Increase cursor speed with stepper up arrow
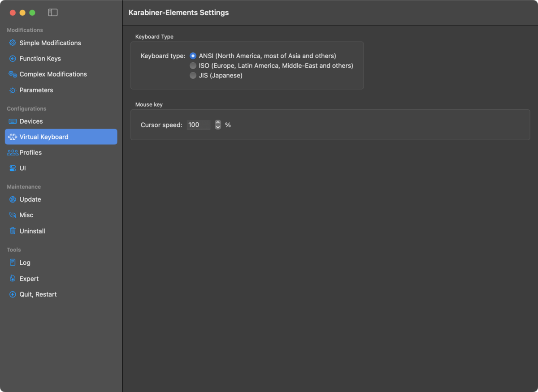Screen dimensions: 538x392 [218, 122]
